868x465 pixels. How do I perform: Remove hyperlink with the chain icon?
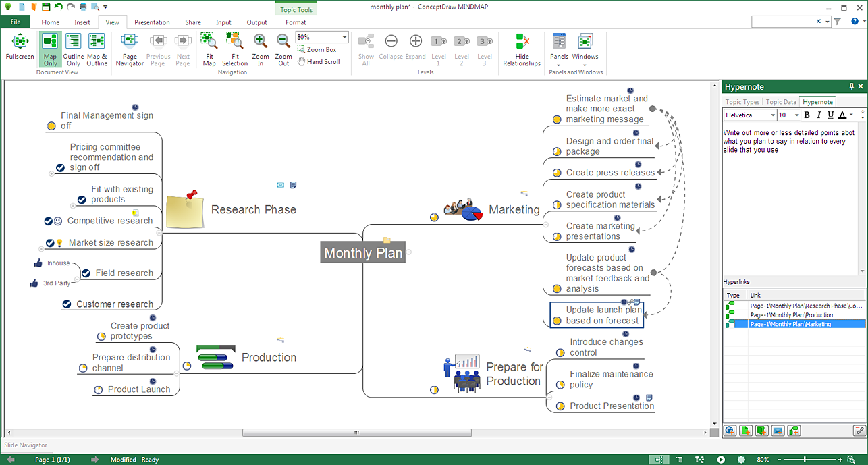(859, 431)
